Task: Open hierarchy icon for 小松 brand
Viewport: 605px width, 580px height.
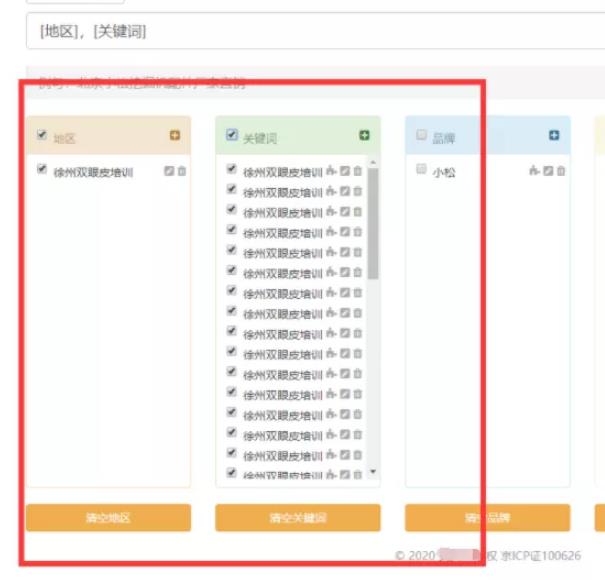Action: tap(534, 171)
